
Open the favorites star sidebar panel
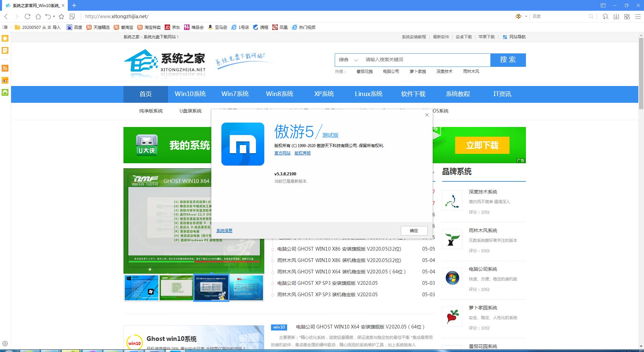(x=5, y=38)
